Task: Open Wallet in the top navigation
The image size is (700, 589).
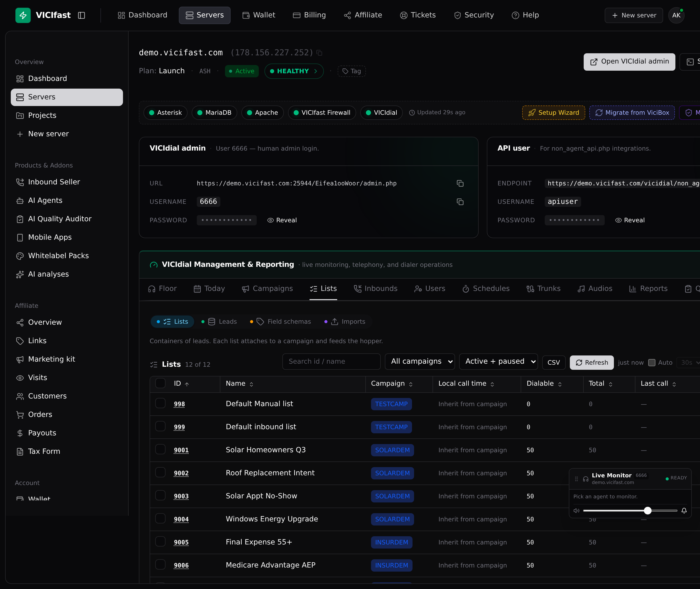Action: [259, 15]
